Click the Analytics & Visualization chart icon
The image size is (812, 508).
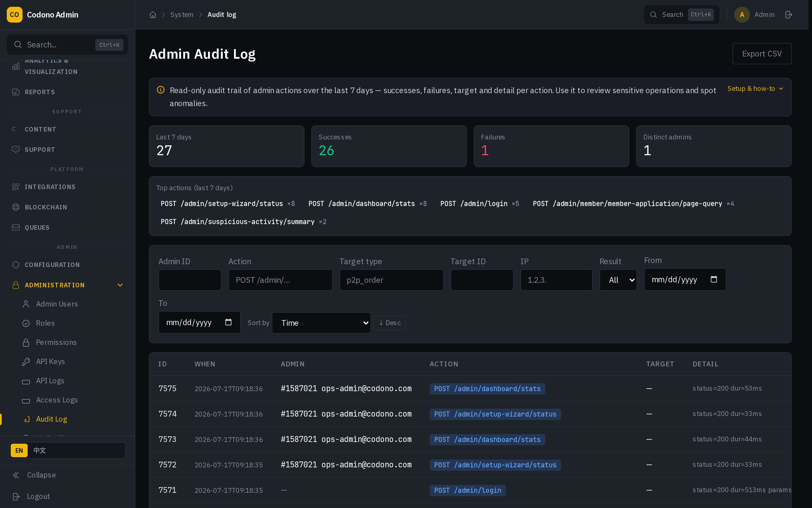(16, 66)
